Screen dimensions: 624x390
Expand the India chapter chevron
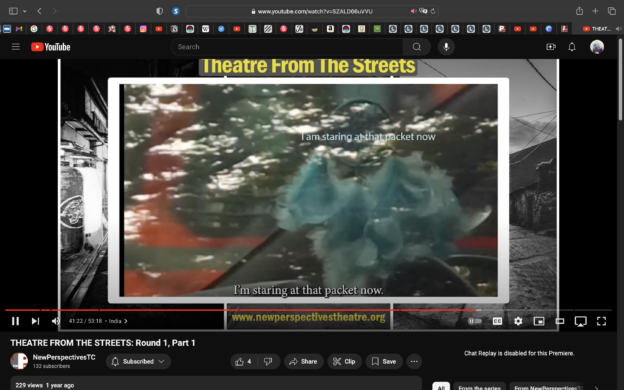(126, 321)
